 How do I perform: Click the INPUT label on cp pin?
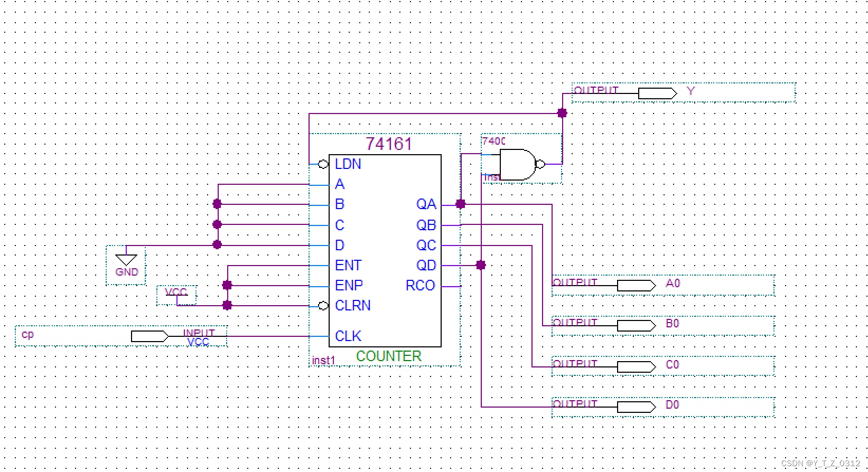[199, 333]
